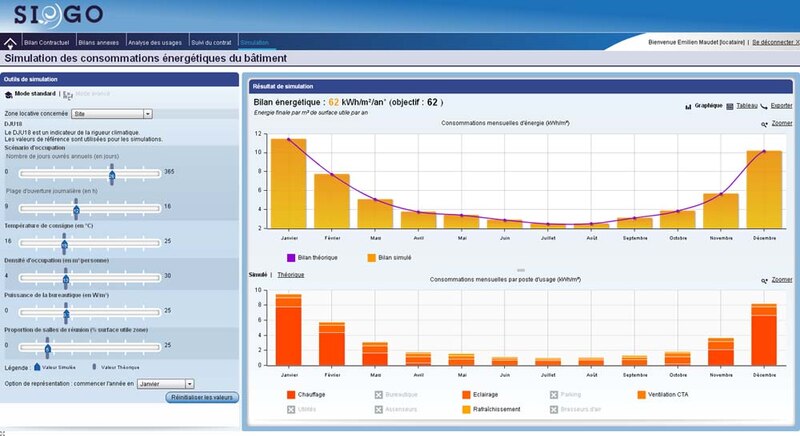Image resolution: width=800 pixels, height=436 pixels.
Task: Click the Tableau link
Action: (x=747, y=106)
